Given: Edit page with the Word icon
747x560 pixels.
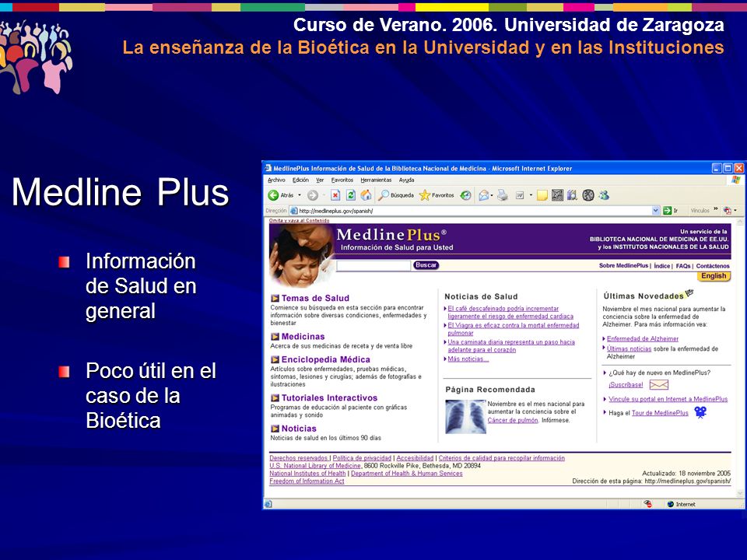Looking at the screenshot, I should [x=520, y=195].
